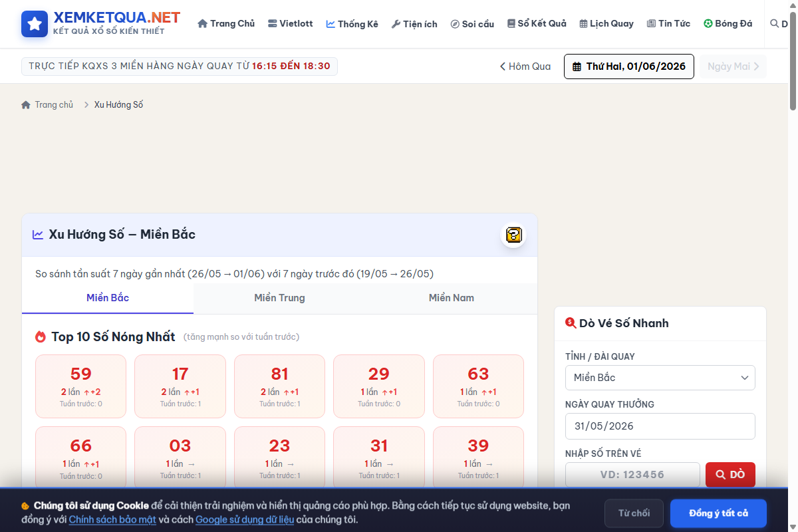The image size is (798, 532).
Task: Select hot number card 59
Action: [80, 386]
